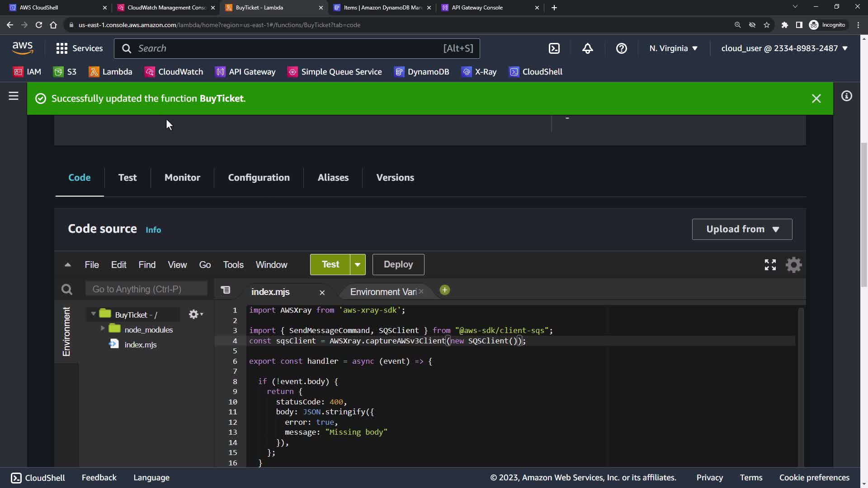Toggle fullscreen for the code editor
Image resolution: width=868 pixels, height=488 pixels.
pos(770,265)
